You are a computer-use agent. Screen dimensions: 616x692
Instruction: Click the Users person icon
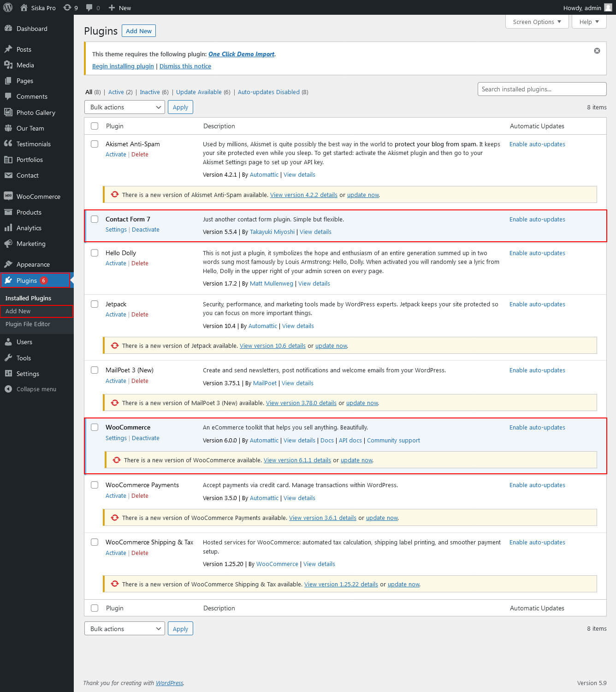coord(8,341)
